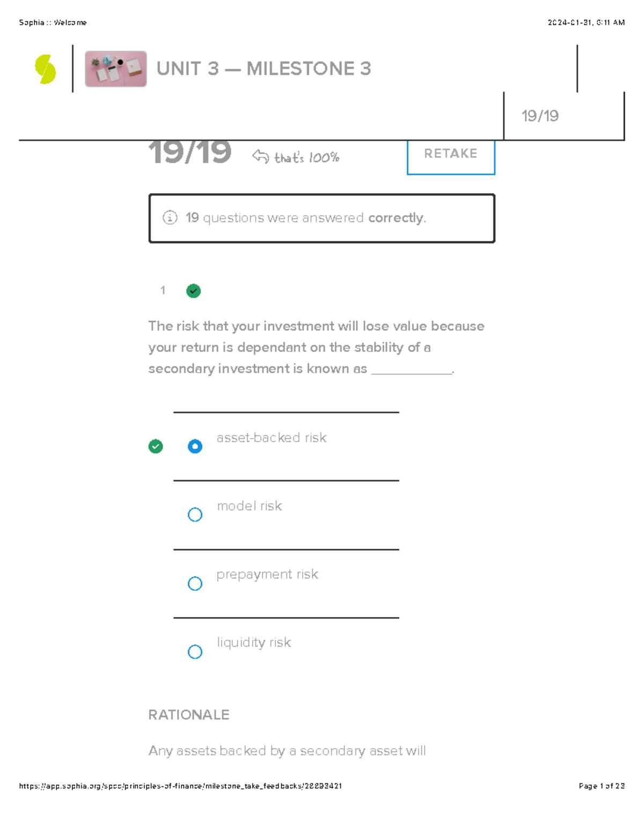The width and height of the screenshot is (644, 834).
Task: Click the green Sophia logo icon
Action: (45, 69)
